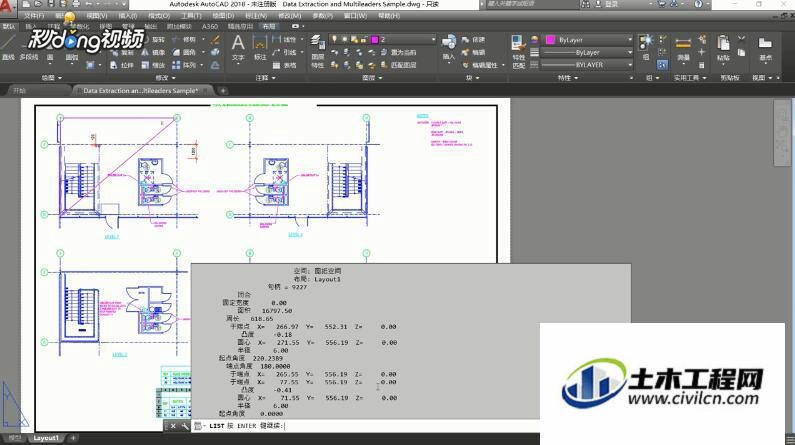Click the Hatch icon in Draw panel
The image size is (795, 445).
tap(90, 65)
